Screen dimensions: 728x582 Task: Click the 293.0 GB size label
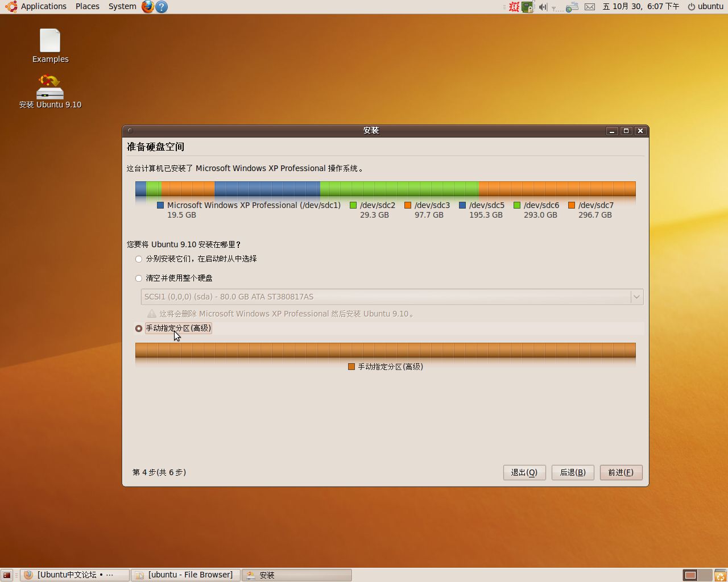pyautogui.click(x=540, y=215)
